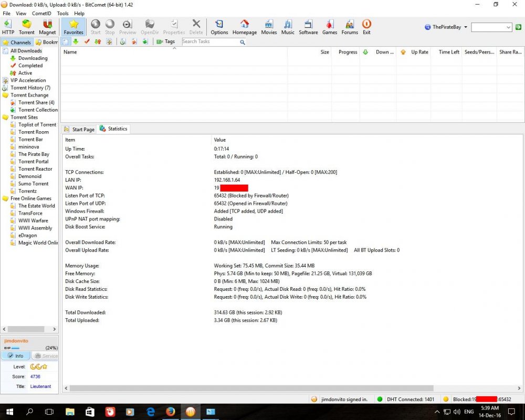Sort by Progress column header
Image resolution: width=525 pixels, height=420 pixels.
click(x=346, y=52)
